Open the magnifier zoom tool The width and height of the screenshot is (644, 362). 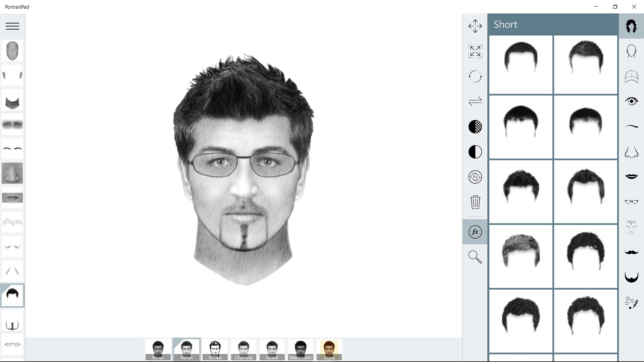coord(475,257)
